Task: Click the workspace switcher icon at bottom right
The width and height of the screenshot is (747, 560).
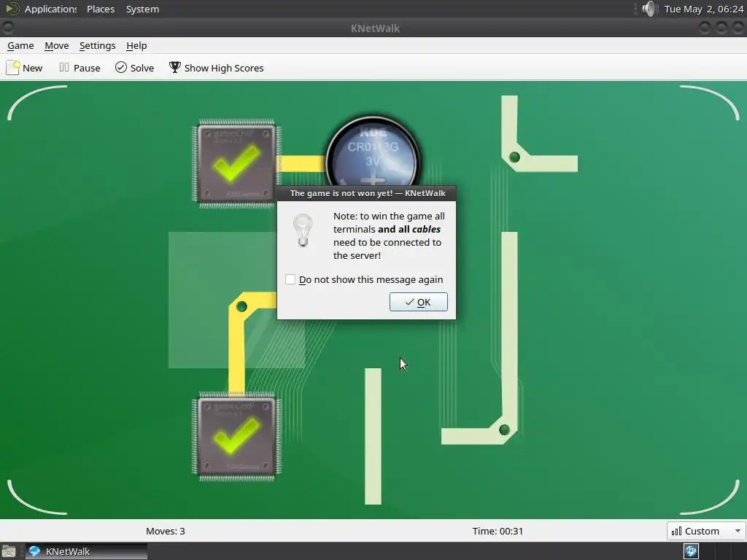Action: [x=691, y=551]
